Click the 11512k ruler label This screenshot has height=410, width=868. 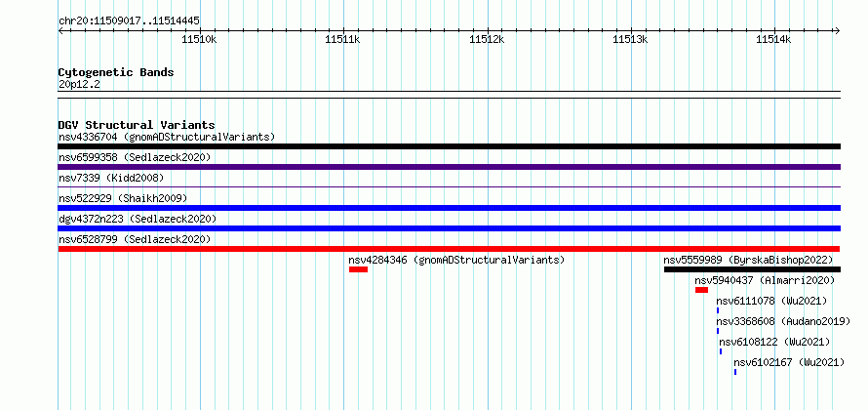(x=487, y=39)
